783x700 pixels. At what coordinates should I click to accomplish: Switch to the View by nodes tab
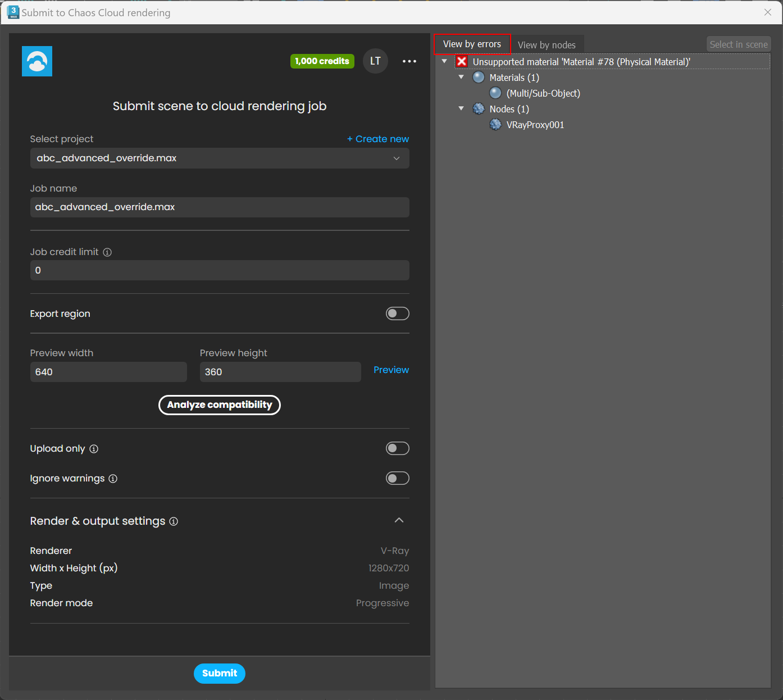point(547,44)
